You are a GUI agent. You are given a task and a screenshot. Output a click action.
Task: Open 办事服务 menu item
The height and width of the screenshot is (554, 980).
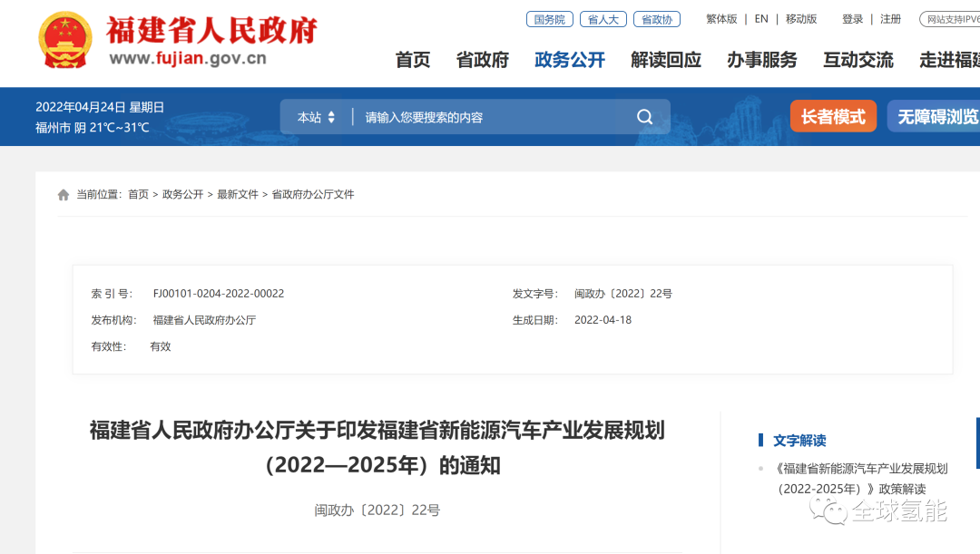click(x=761, y=60)
